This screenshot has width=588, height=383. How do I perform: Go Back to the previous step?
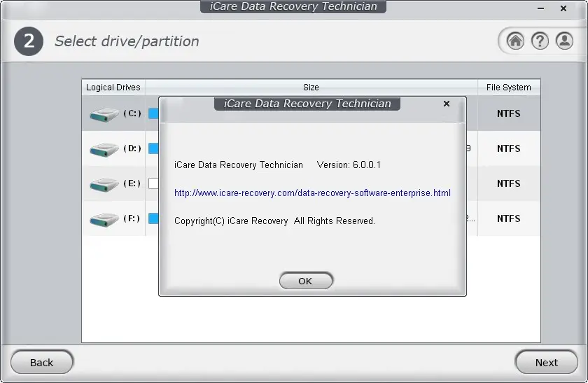point(41,363)
